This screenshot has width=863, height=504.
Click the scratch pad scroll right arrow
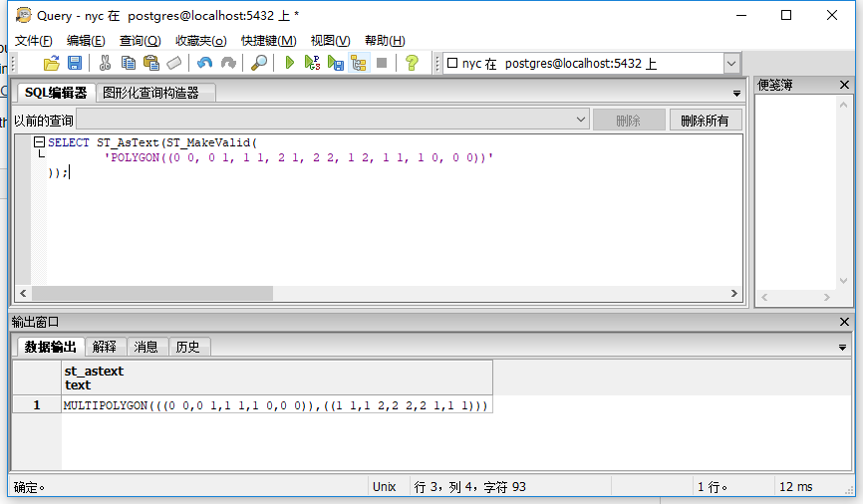click(827, 297)
